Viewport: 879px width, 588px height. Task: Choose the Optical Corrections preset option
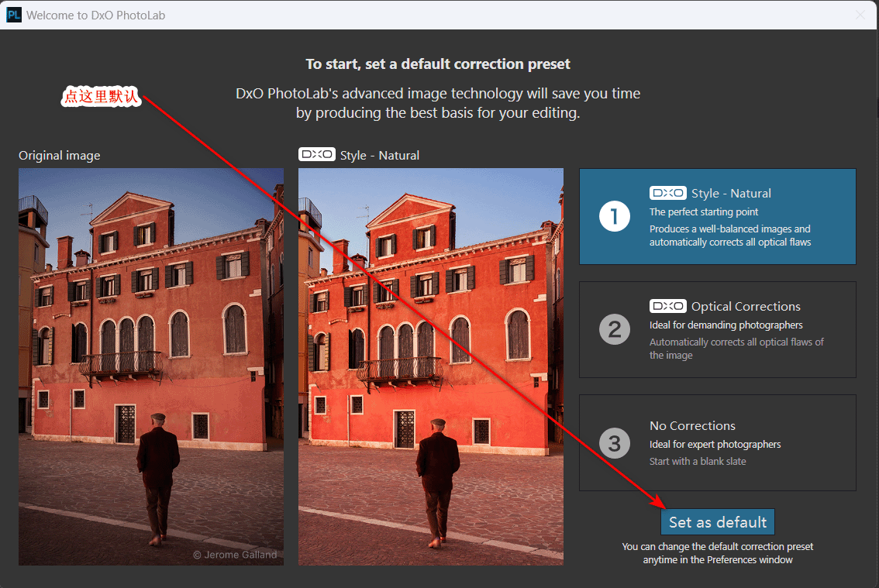[x=718, y=329]
